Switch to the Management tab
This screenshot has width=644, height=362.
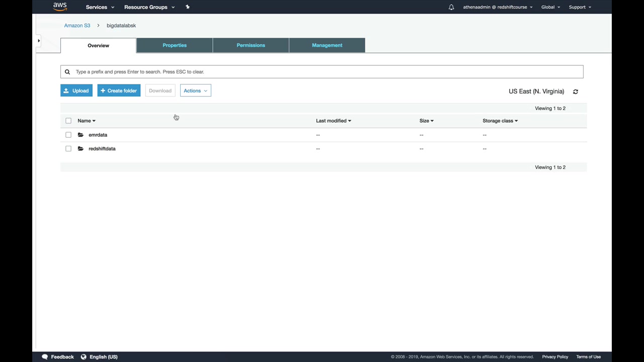click(327, 45)
